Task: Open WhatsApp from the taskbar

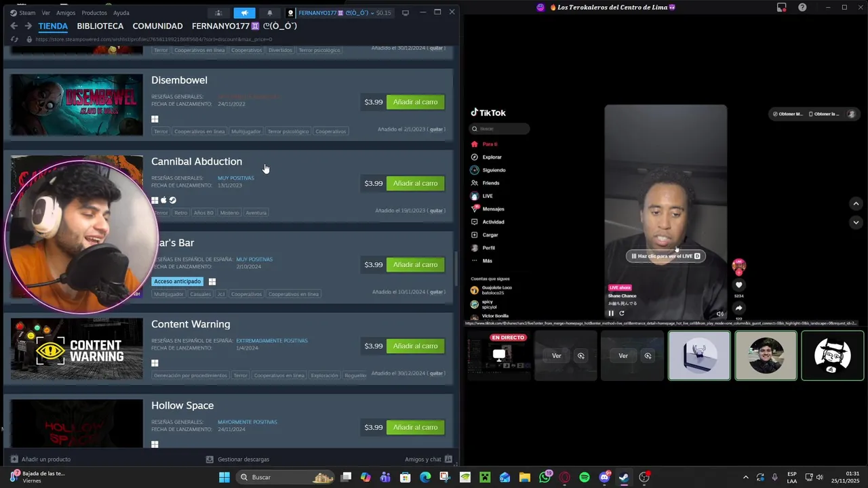Action: (x=545, y=477)
